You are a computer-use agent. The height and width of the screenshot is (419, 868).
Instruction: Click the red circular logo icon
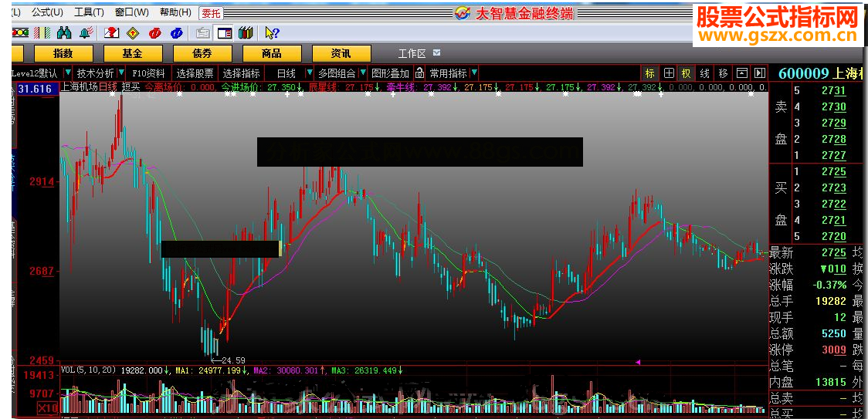click(154, 33)
